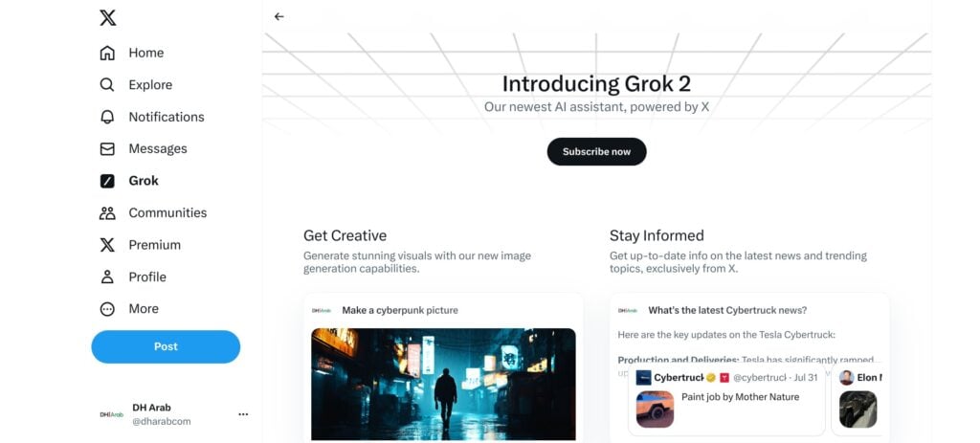Screen dimensions: 980x443
Task: Open the Cybertruck post thumbnail image
Action: point(655,410)
